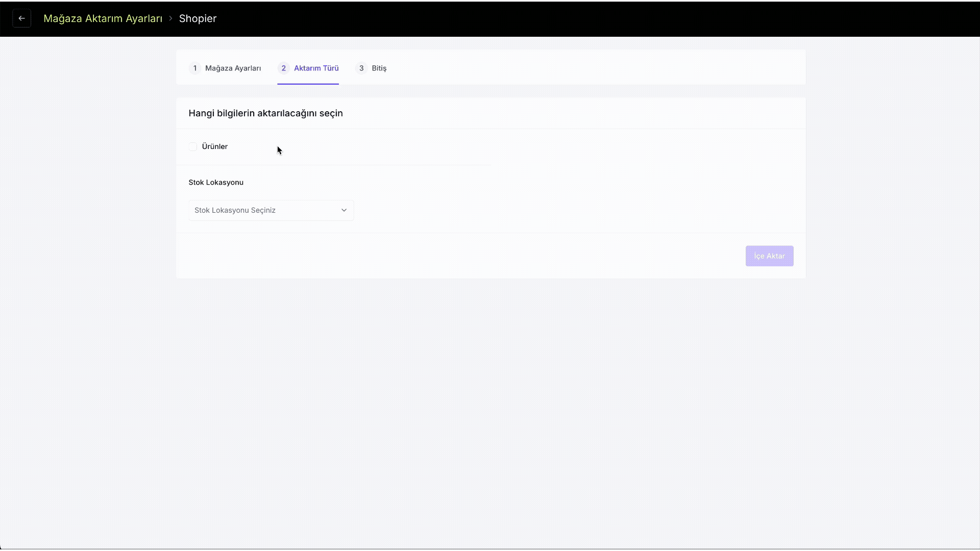Click the "Shopier" breadcrumb item
Image resolution: width=980 pixels, height=551 pixels.
[198, 18]
